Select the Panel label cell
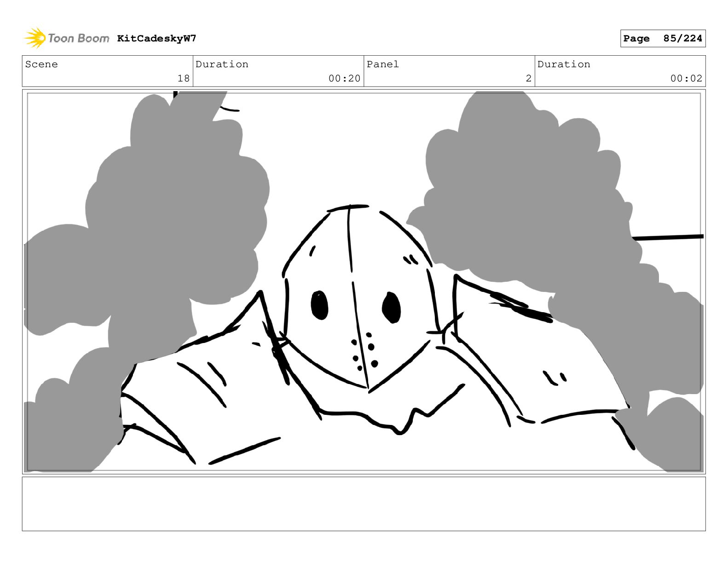 449,71
